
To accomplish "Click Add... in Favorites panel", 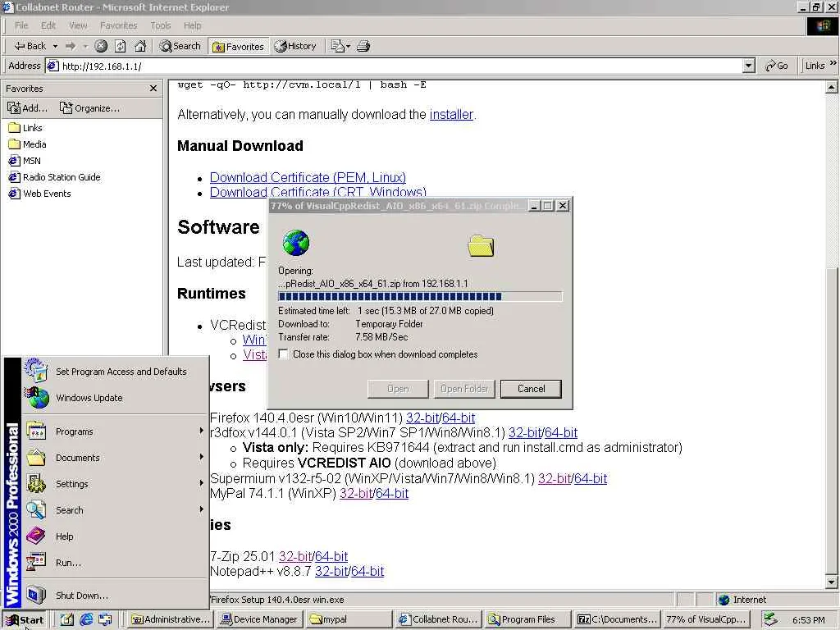I will (28, 108).
